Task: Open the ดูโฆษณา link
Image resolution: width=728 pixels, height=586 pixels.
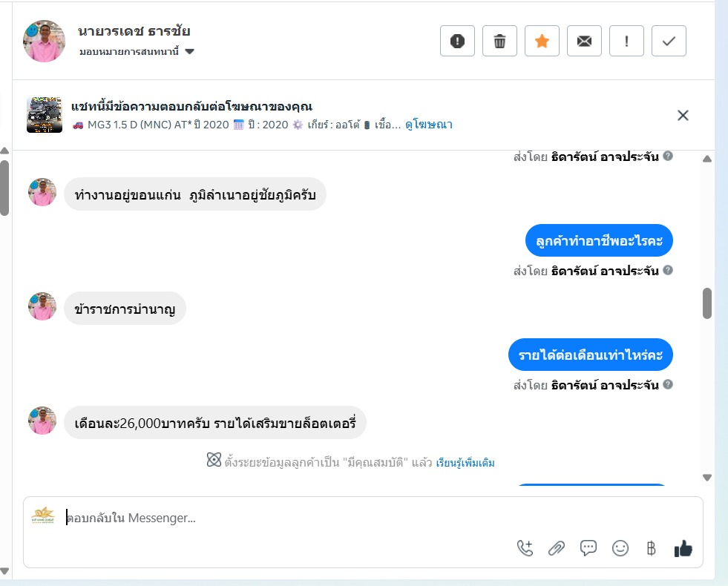Action: point(428,125)
